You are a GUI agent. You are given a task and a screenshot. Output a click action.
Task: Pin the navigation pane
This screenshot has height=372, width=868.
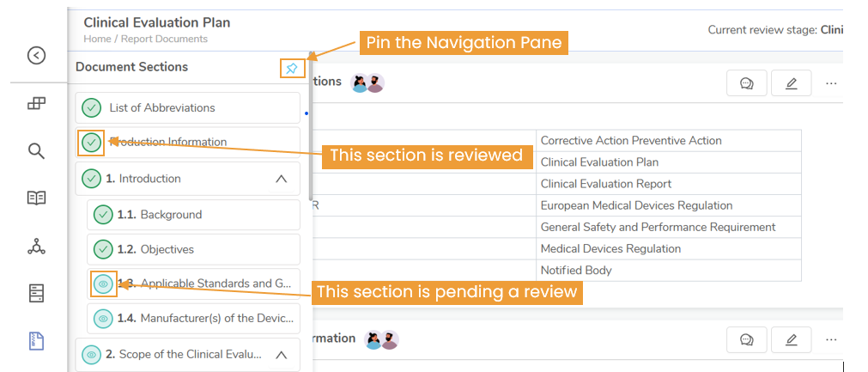[x=292, y=69]
